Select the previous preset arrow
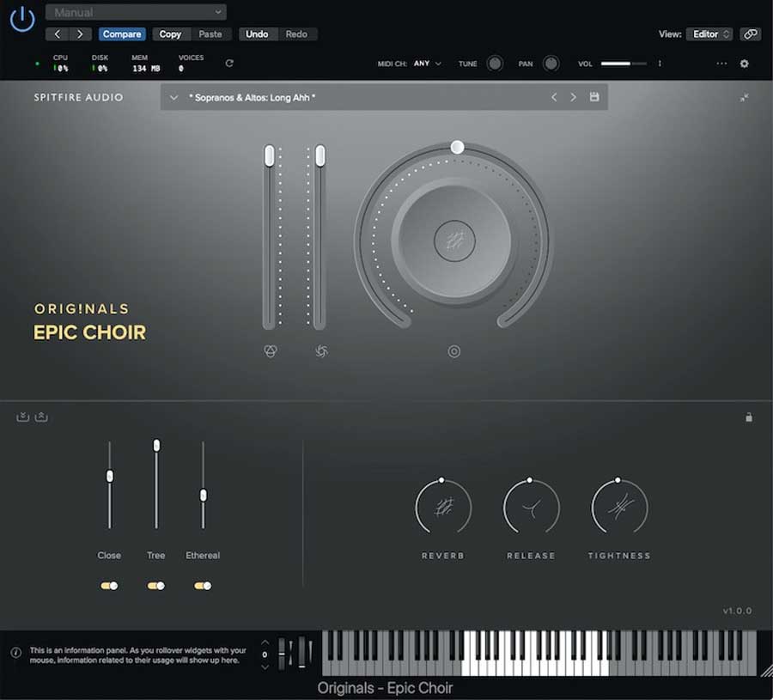773x700 pixels. point(554,98)
